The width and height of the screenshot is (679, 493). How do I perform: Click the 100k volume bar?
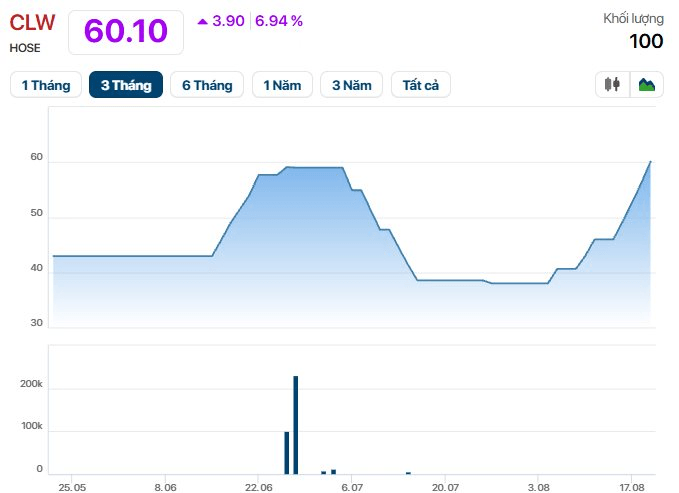(x=287, y=453)
